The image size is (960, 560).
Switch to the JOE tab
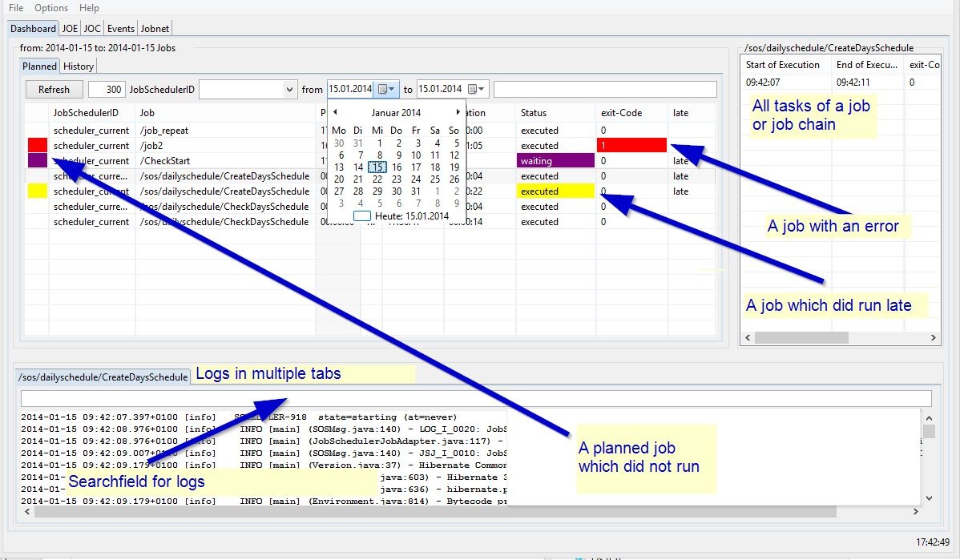[x=70, y=28]
